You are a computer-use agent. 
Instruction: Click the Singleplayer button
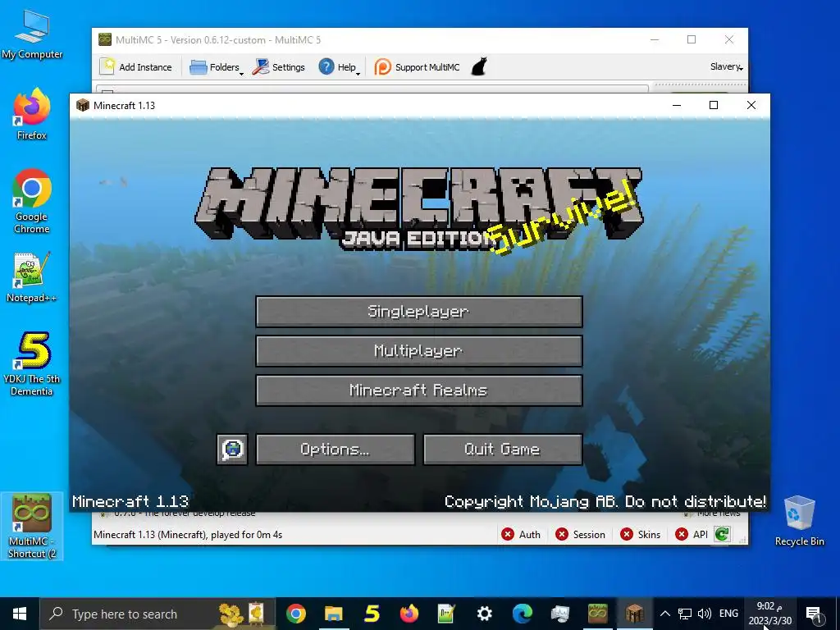pos(419,311)
